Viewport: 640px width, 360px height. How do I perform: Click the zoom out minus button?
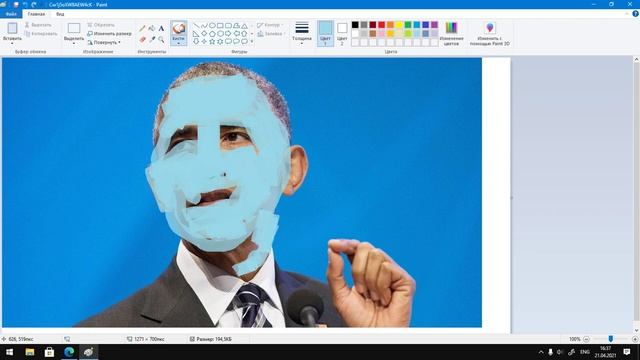click(586, 339)
